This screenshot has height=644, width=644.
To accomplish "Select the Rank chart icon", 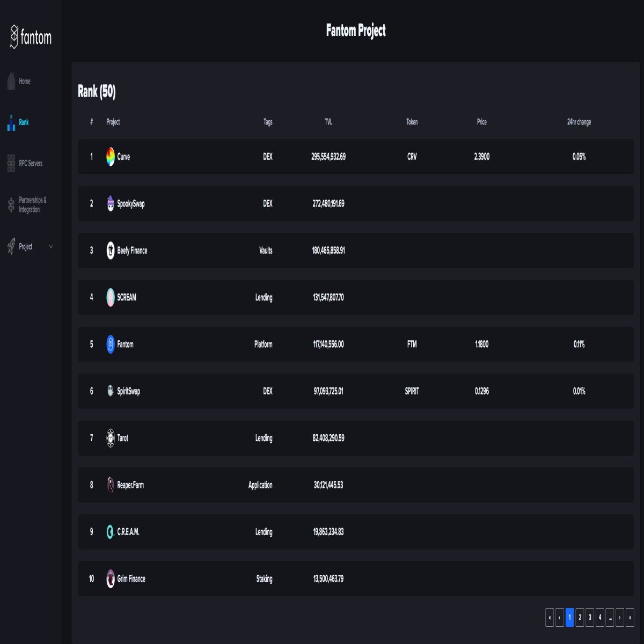I will pos(11,122).
